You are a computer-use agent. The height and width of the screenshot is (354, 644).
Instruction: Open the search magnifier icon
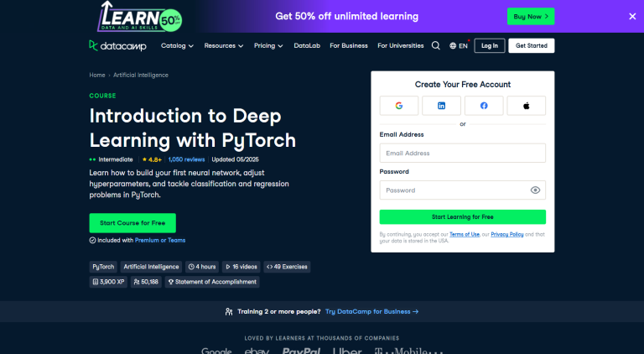(436, 45)
